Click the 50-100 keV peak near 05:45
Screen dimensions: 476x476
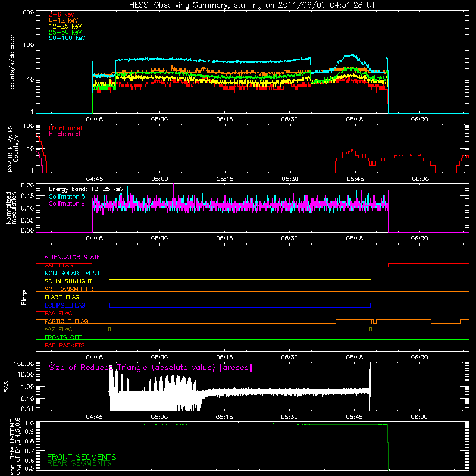[x=352, y=55]
